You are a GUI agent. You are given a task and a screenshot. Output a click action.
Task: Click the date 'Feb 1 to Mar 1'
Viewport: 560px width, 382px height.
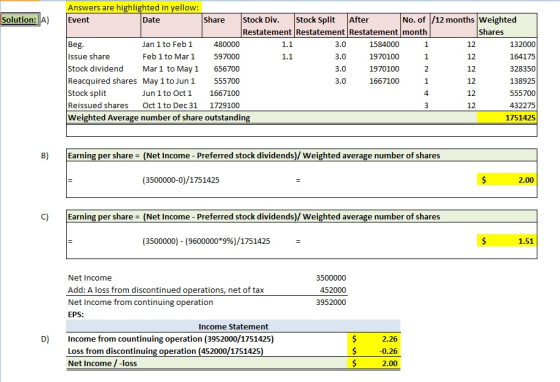click(x=168, y=57)
